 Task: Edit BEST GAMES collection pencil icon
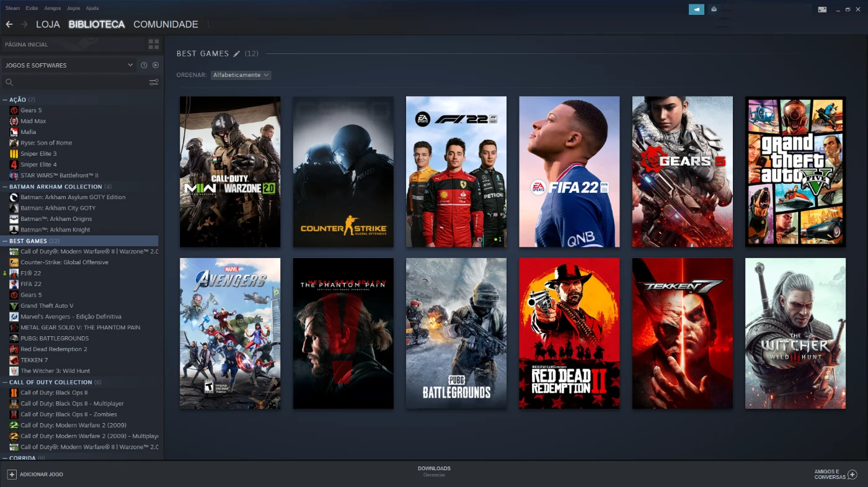236,54
